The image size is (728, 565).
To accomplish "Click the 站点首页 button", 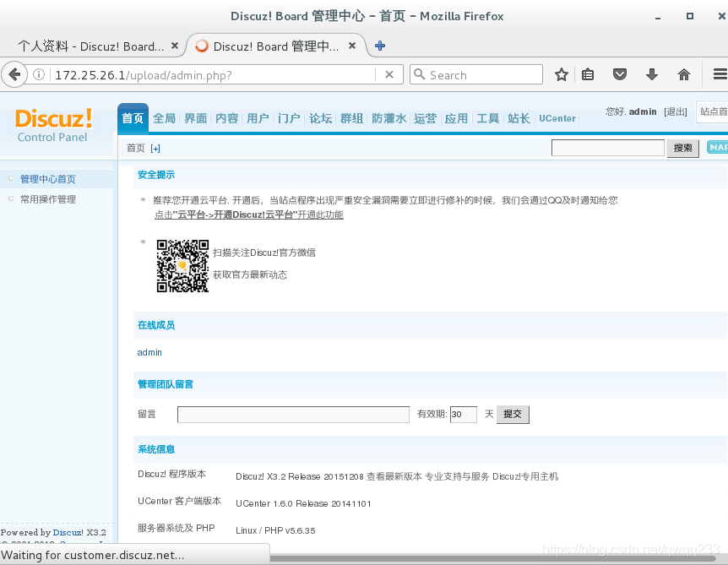I will click(712, 111).
